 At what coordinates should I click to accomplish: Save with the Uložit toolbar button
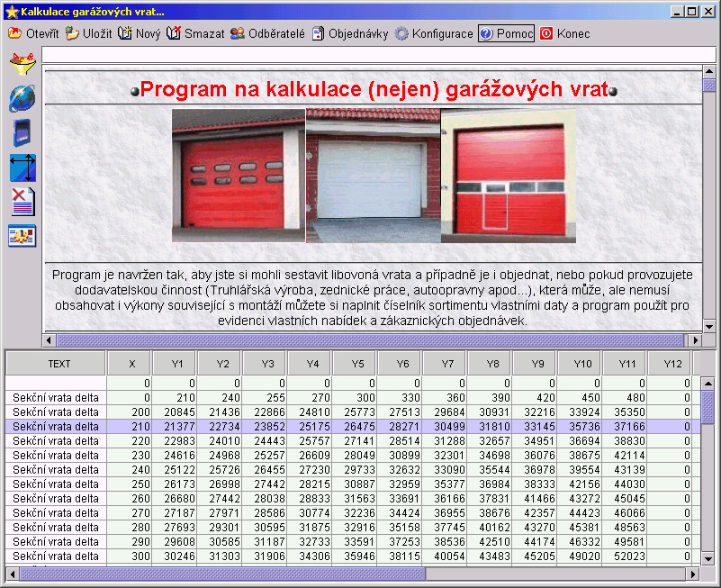click(x=88, y=33)
